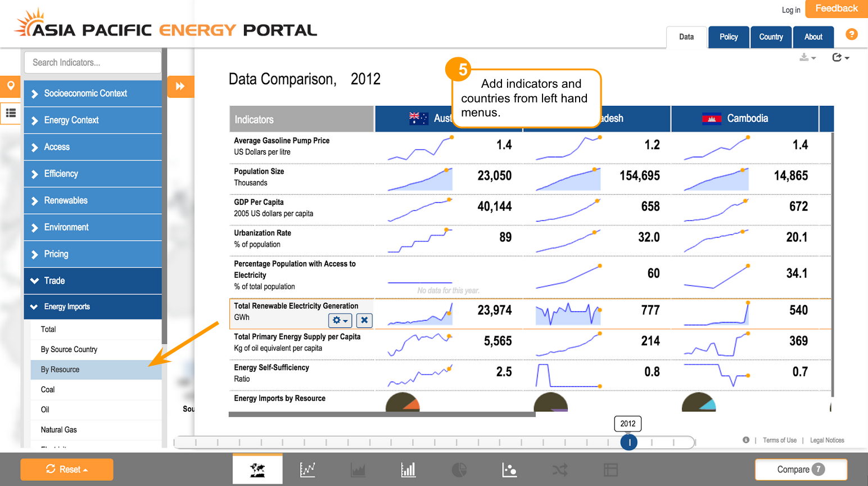Switch to the world map view
Screen dimensions: 868x486
[257, 469]
